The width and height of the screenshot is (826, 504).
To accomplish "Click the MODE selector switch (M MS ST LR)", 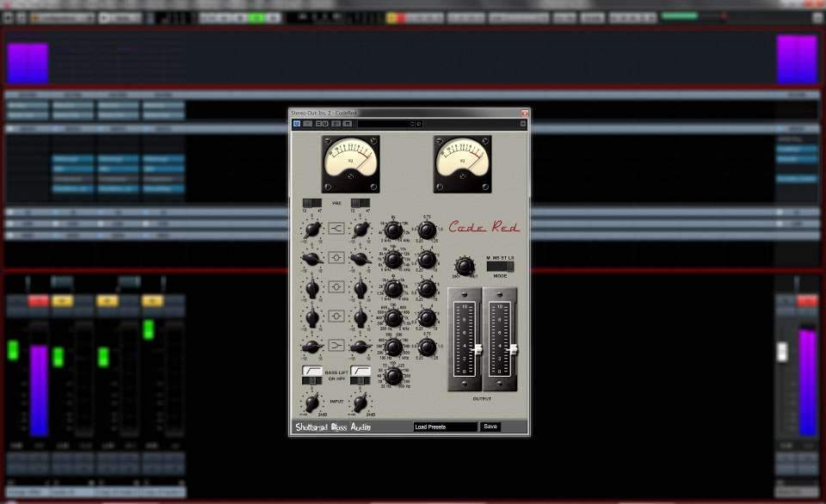I will [500, 267].
